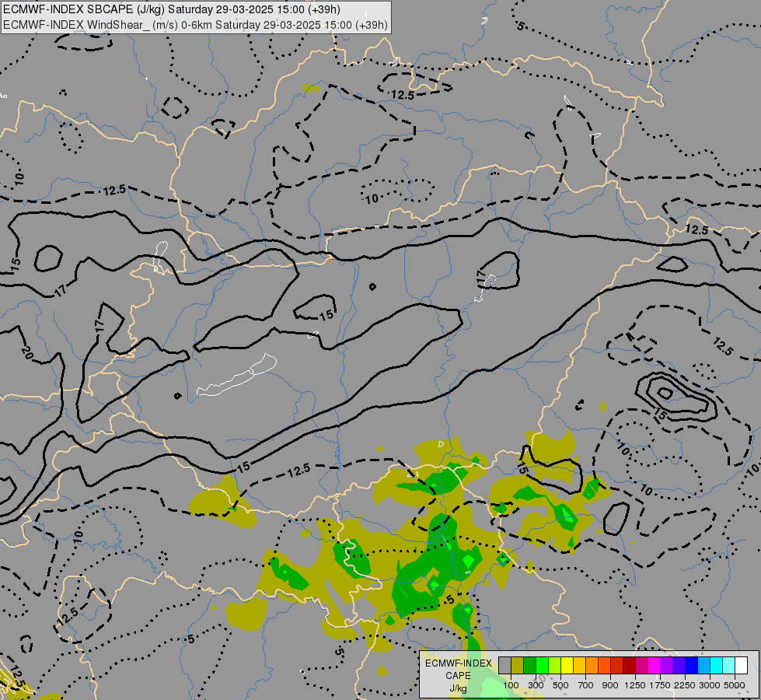Click the J/kg unit label in legend

458,688
